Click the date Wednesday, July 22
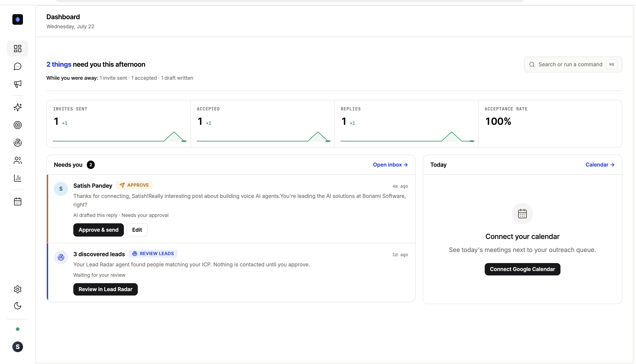The image size is (636, 364). tap(70, 27)
